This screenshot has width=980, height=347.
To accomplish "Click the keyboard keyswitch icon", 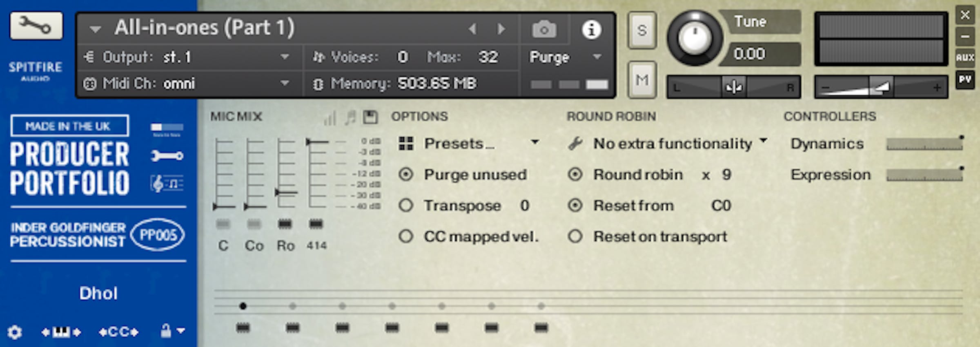I will (61, 332).
